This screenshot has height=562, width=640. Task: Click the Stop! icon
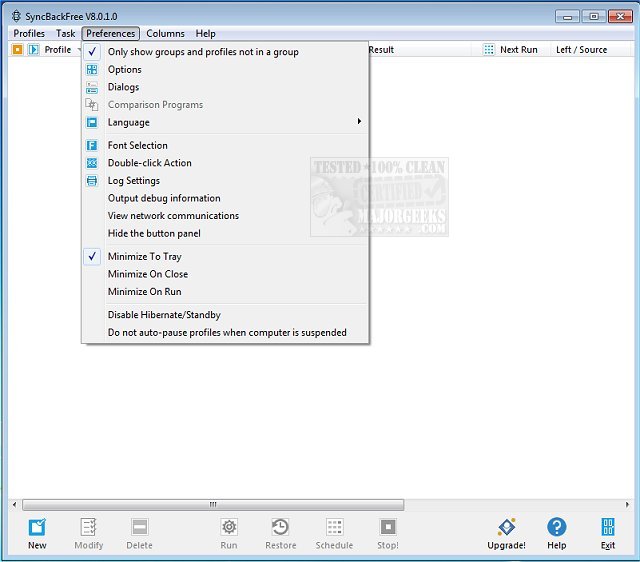click(388, 527)
